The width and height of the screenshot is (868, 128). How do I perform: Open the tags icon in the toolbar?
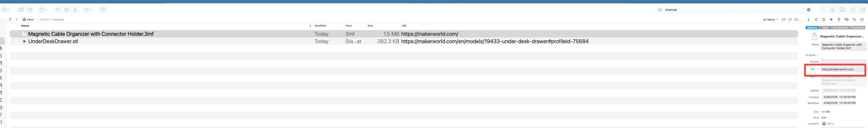click(853, 10)
